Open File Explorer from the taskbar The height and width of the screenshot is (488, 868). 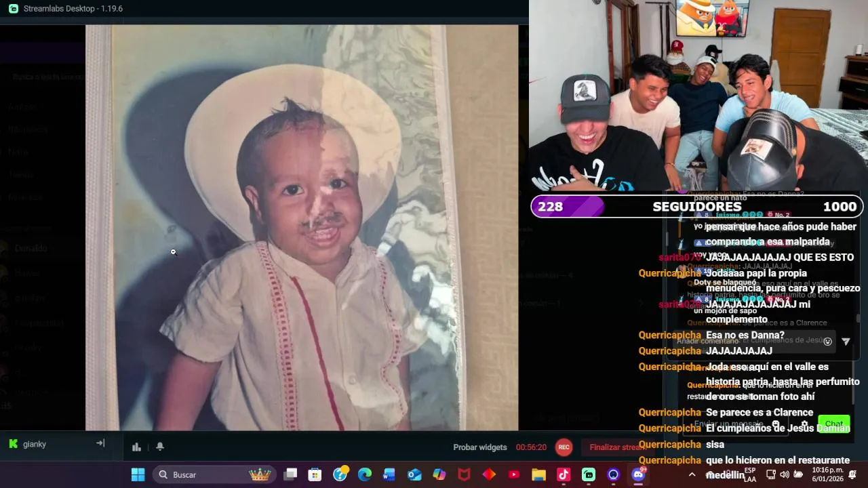[x=538, y=474]
